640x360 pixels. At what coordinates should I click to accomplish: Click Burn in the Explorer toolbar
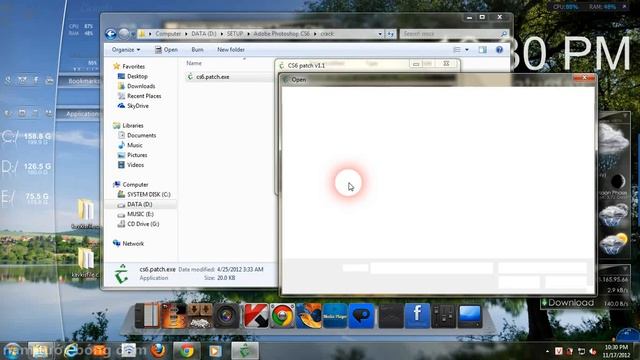pyautogui.click(x=197, y=50)
